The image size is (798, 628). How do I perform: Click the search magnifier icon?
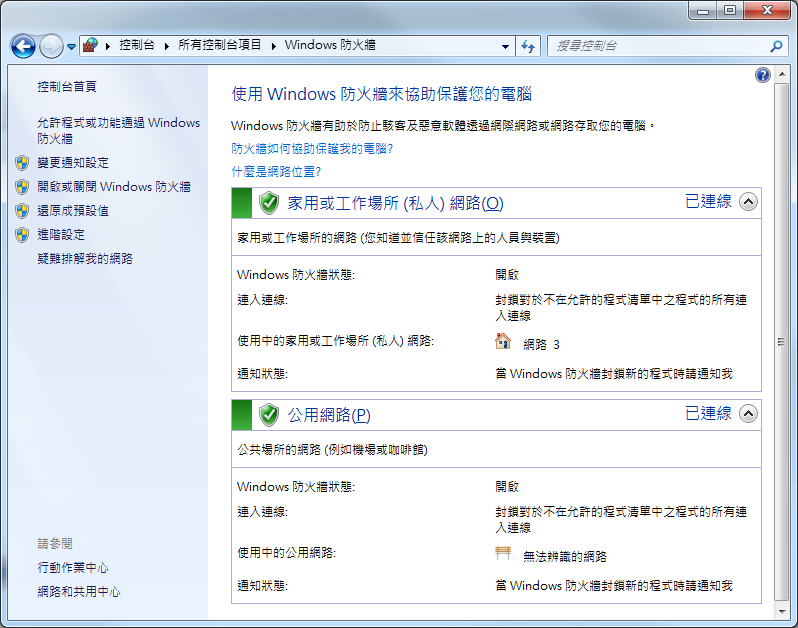[776, 46]
